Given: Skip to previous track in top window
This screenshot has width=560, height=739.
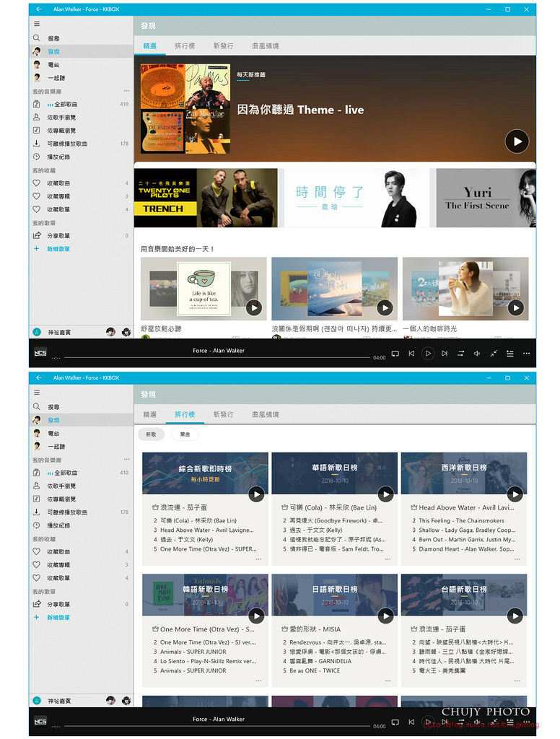Looking at the screenshot, I should click(x=411, y=354).
